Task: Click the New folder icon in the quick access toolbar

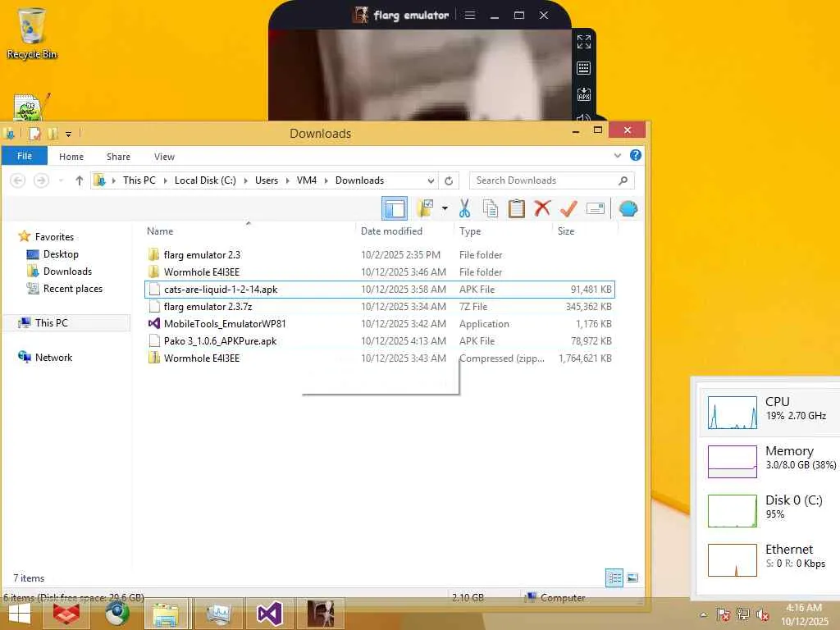Action: click(52, 134)
